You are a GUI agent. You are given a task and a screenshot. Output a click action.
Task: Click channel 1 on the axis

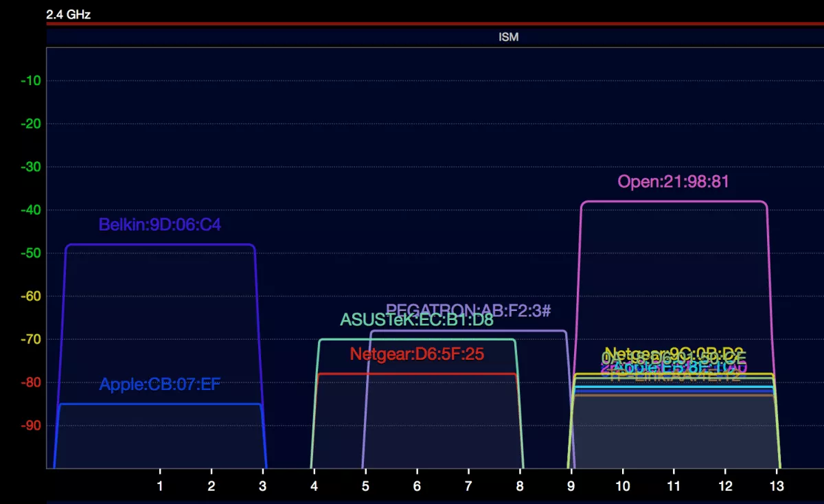click(x=160, y=485)
